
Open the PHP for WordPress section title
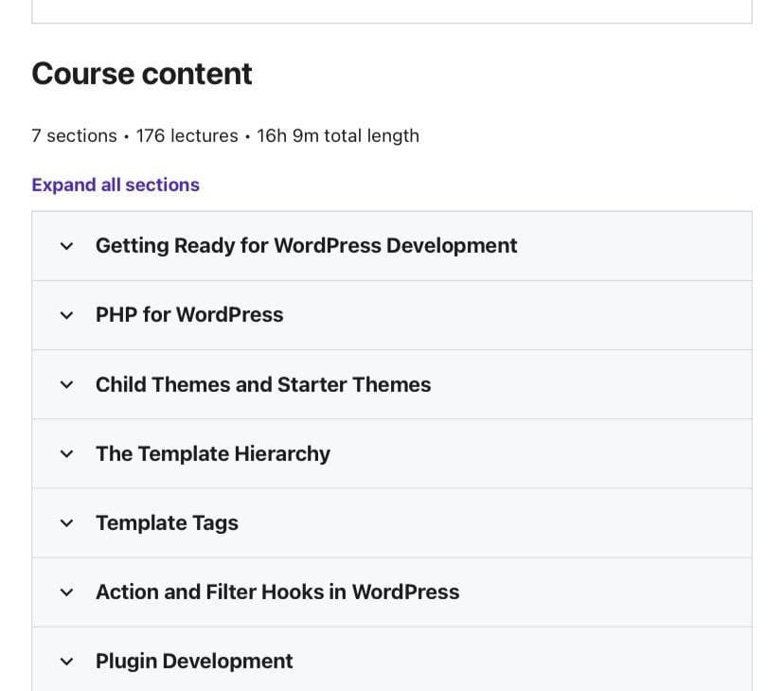pyautogui.click(x=189, y=315)
